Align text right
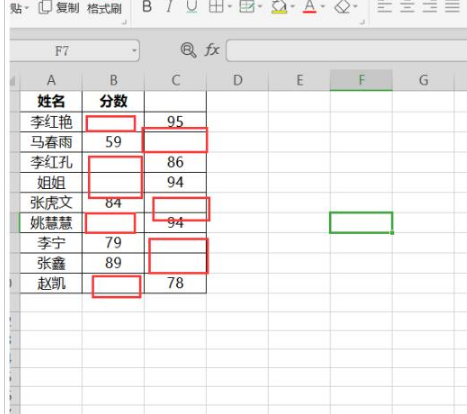The height and width of the screenshot is (414, 467). (430, 7)
